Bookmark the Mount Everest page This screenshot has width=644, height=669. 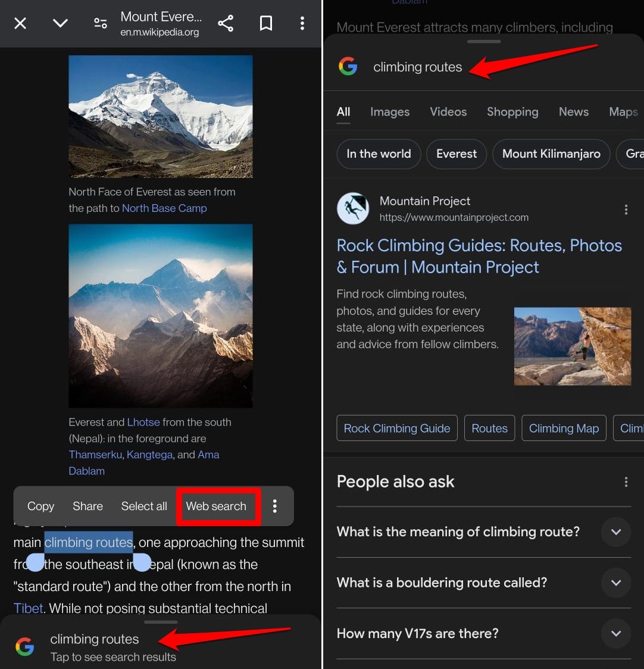point(266,23)
